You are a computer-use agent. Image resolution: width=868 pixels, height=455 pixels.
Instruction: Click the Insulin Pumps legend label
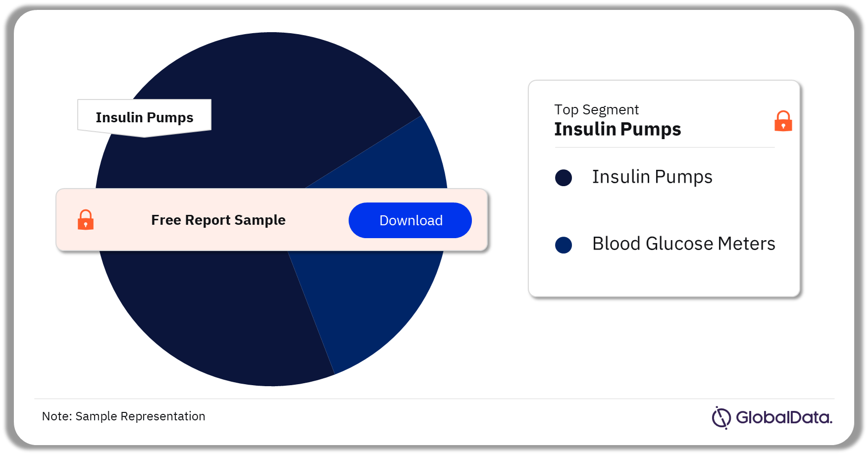pos(652,177)
